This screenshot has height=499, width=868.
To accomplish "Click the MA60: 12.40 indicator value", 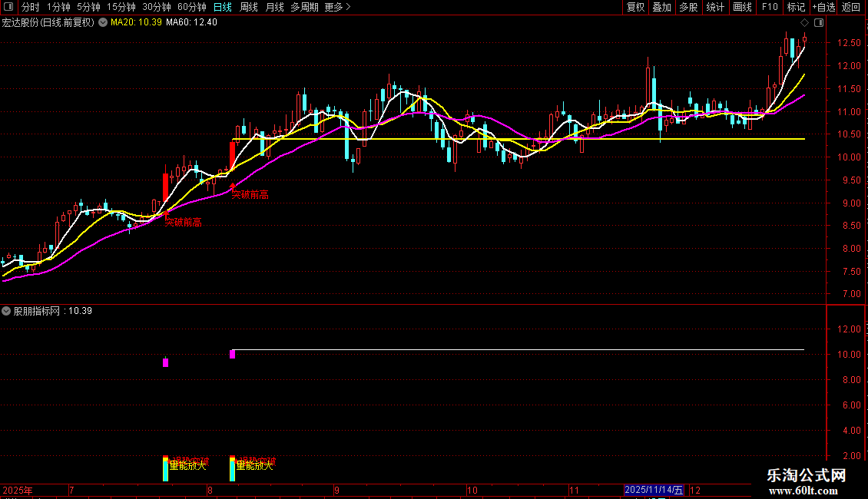I will point(191,23).
